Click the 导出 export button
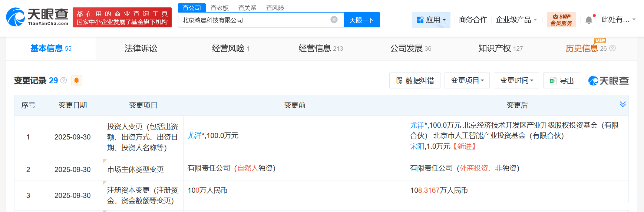This screenshot has height=212, width=644. (561, 80)
